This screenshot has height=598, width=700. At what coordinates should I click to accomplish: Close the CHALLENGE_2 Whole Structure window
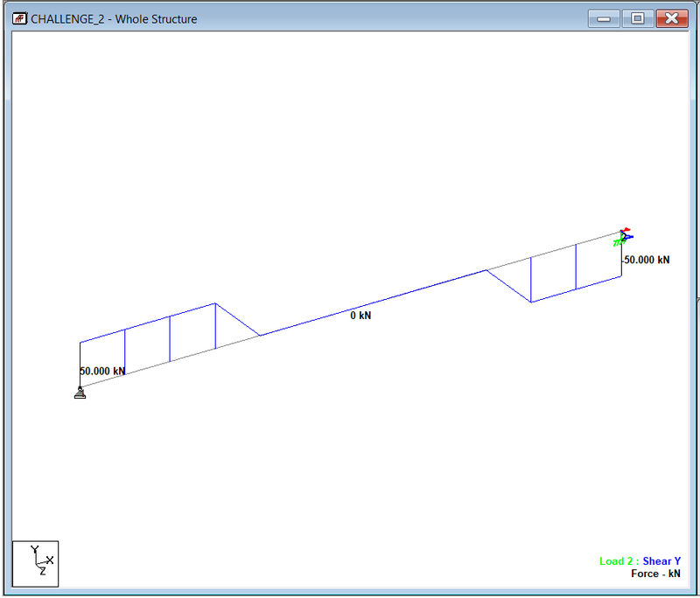coord(672,18)
